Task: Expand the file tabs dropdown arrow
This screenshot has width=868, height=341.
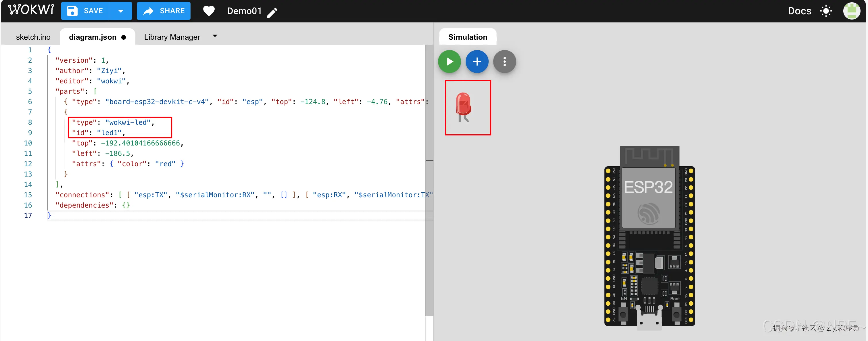Action: point(215,36)
